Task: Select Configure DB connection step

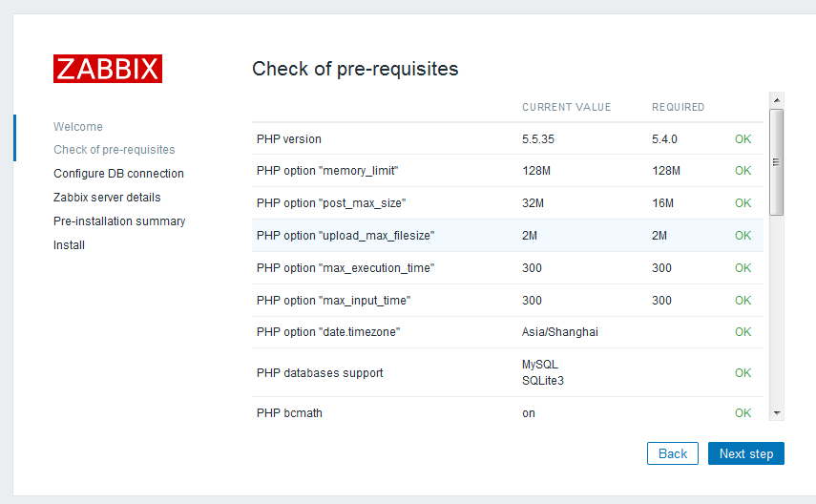Action: [x=118, y=174]
